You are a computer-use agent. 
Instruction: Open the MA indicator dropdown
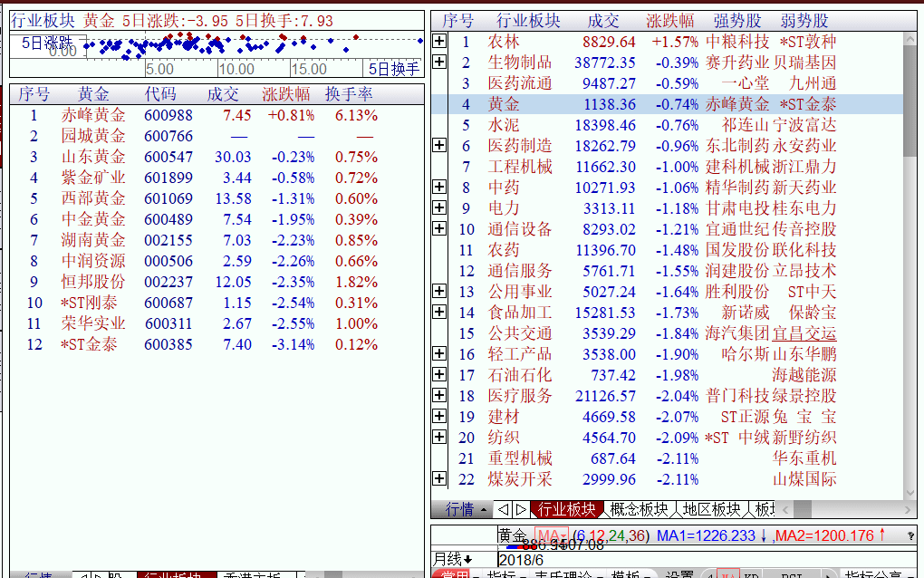[551, 535]
